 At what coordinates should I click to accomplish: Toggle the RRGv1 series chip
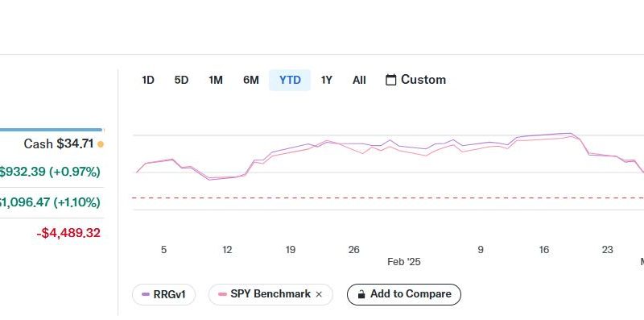point(164,294)
